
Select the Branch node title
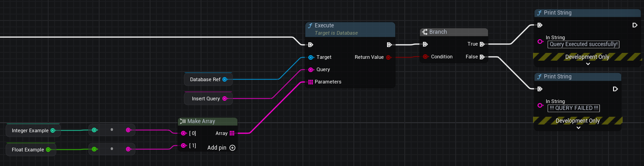click(x=438, y=32)
